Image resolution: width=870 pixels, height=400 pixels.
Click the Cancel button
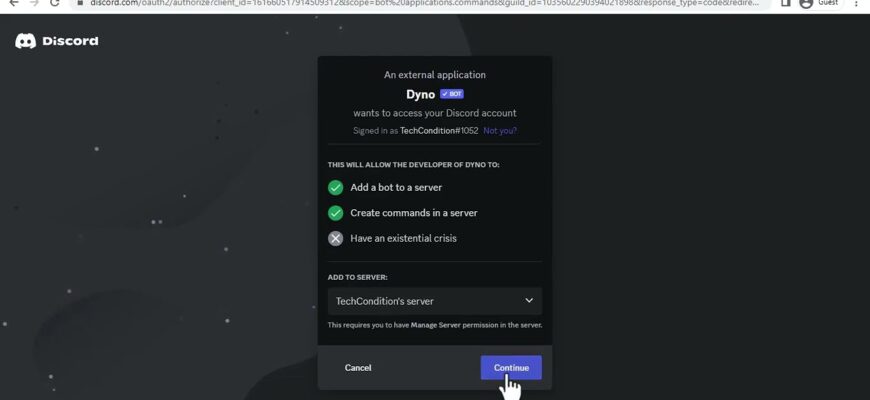pos(358,368)
